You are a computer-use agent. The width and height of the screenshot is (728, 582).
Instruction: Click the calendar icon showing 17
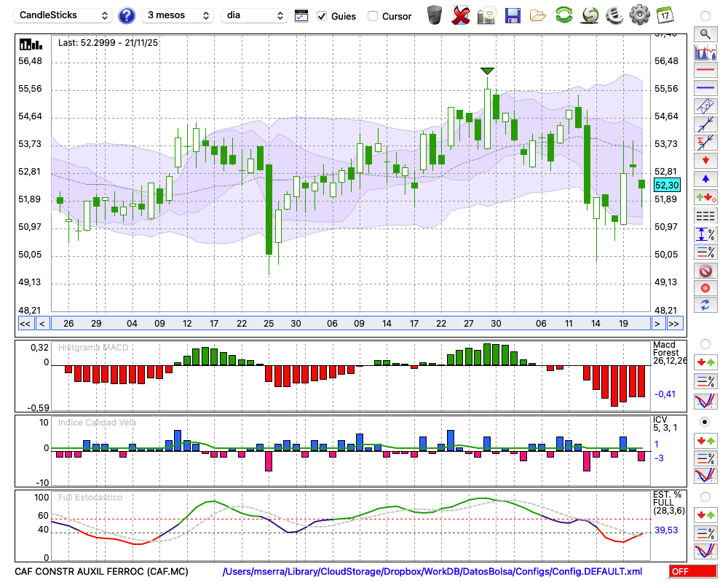tap(665, 15)
